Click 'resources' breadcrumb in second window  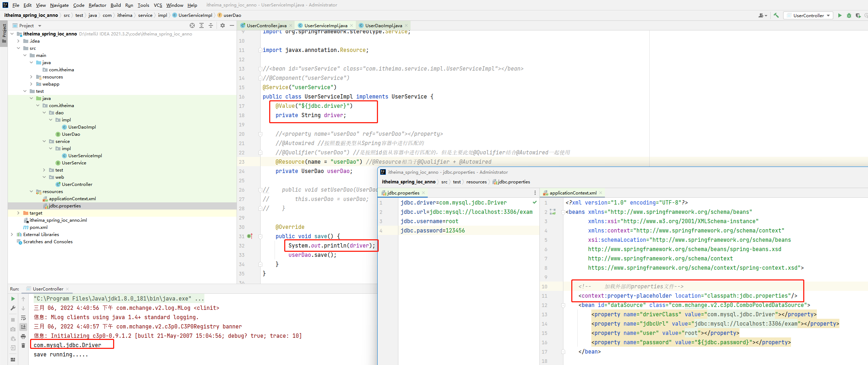pyautogui.click(x=476, y=182)
